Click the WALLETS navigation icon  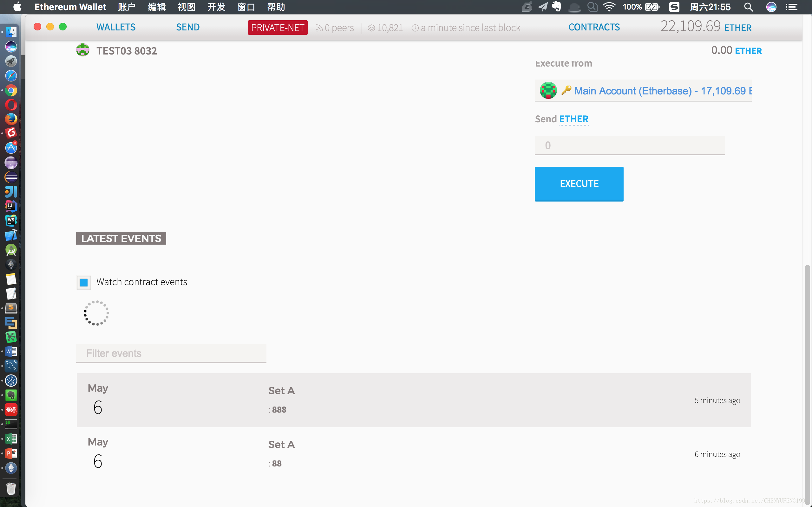point(115,27)
